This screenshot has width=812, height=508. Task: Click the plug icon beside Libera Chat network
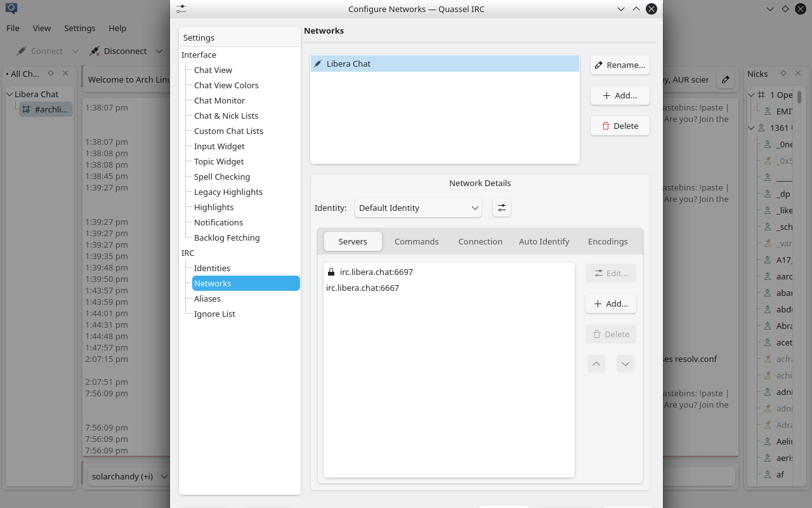click(x=318, y=63)
